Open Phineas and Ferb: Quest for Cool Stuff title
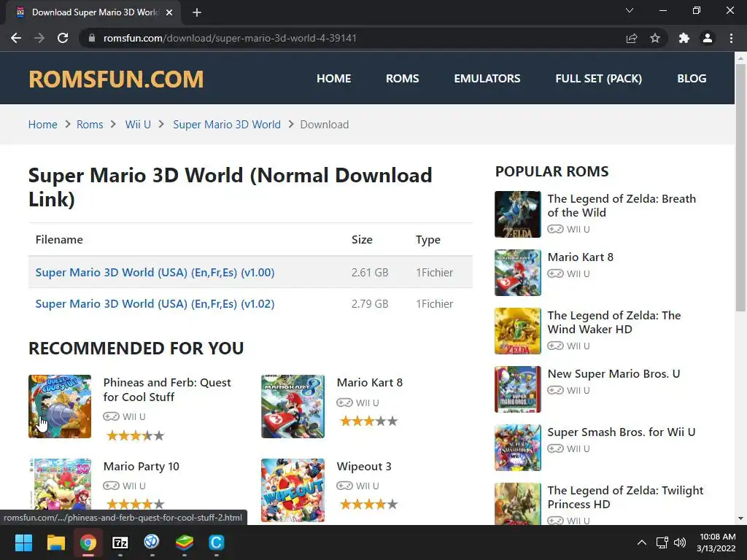The height and width of the screenshot is (560, 747). (167, 389)
